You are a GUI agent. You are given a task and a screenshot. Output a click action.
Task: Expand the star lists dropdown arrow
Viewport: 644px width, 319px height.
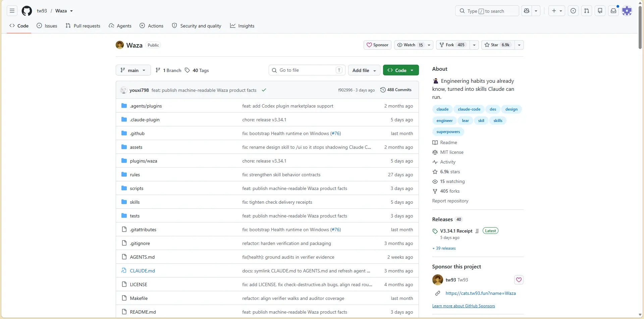[x=519, y=45]
